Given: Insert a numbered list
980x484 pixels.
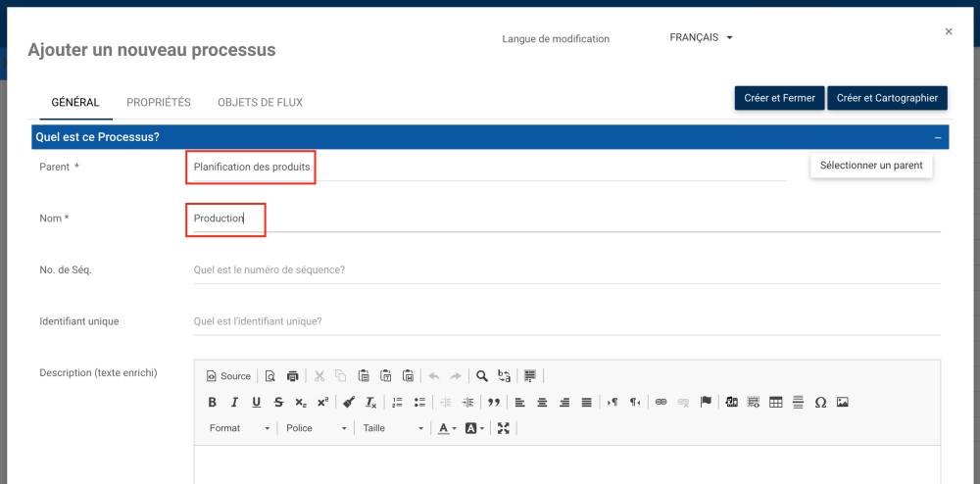Looking at the screenshot, I should click(398, 402).
